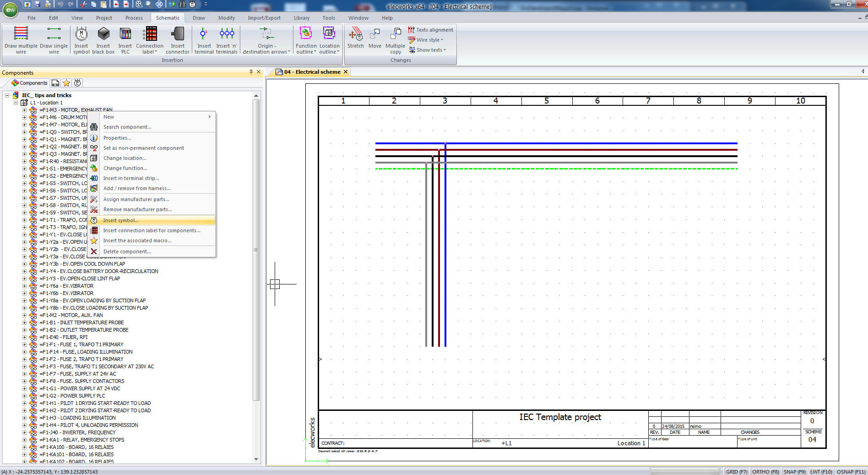Click Insert black box tool
Screen dimensions: 868x475
[103, 40]
